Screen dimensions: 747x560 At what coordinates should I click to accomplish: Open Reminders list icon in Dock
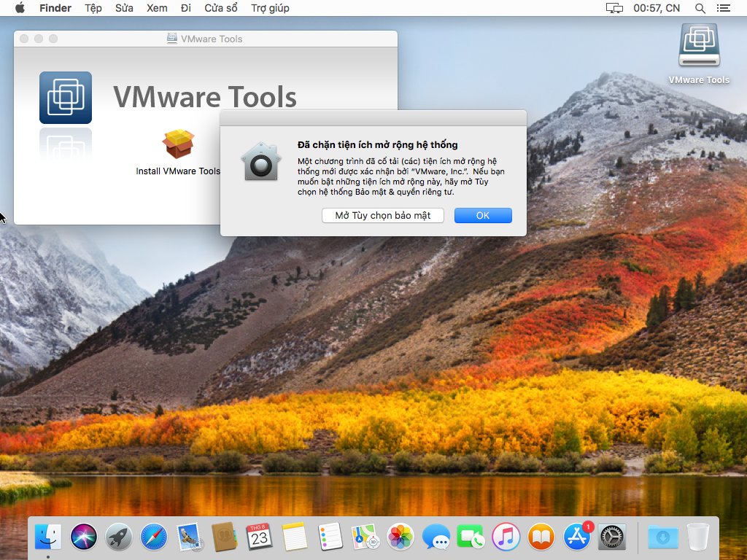tap(330, 537)
